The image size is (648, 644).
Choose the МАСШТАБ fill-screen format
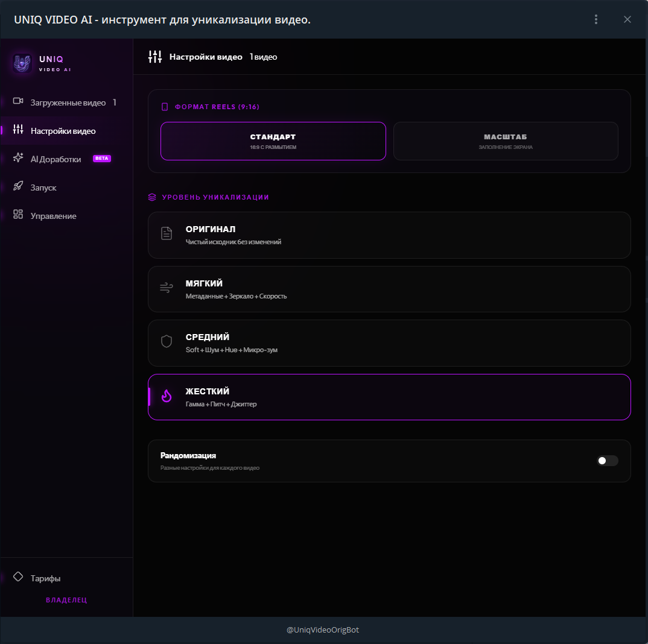coord(506,141)
